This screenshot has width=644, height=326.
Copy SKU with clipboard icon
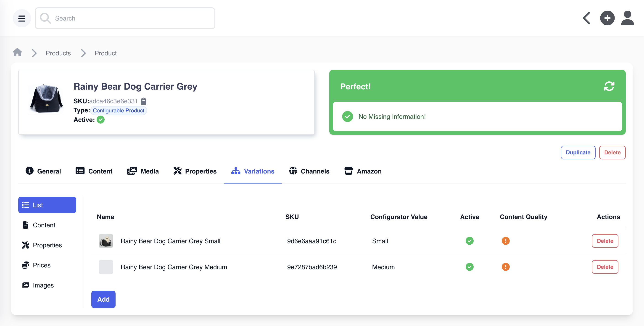tap(143, 101)
